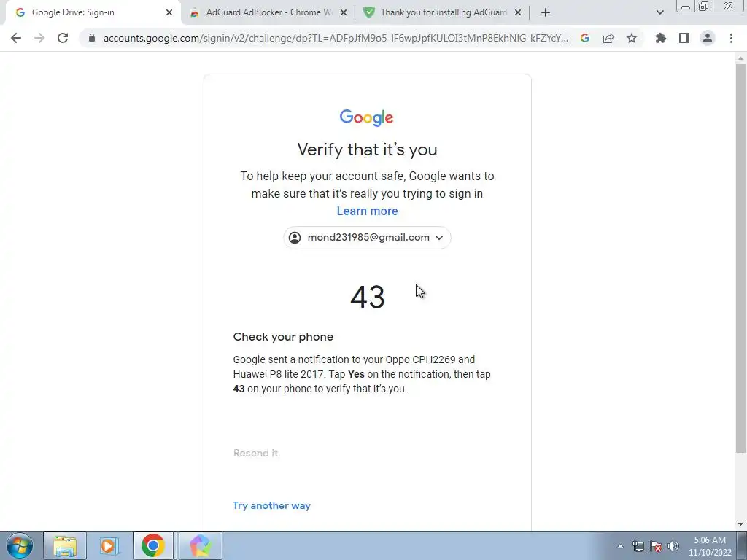Switch to Thank you for installing AdGuard tab
The image size is (747, 560).
pyautogui.click(x=442, y=12)
